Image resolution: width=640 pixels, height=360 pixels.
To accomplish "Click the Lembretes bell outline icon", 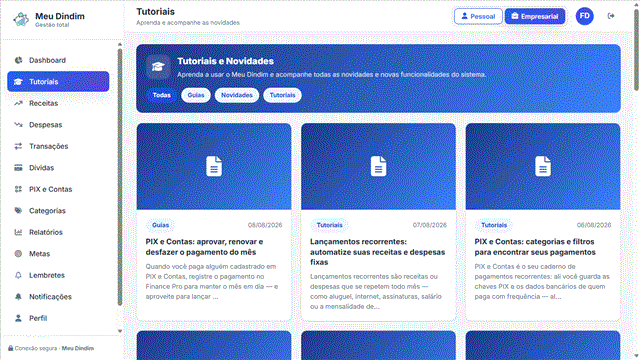I will pyautogui.click(x=18, y=275).
